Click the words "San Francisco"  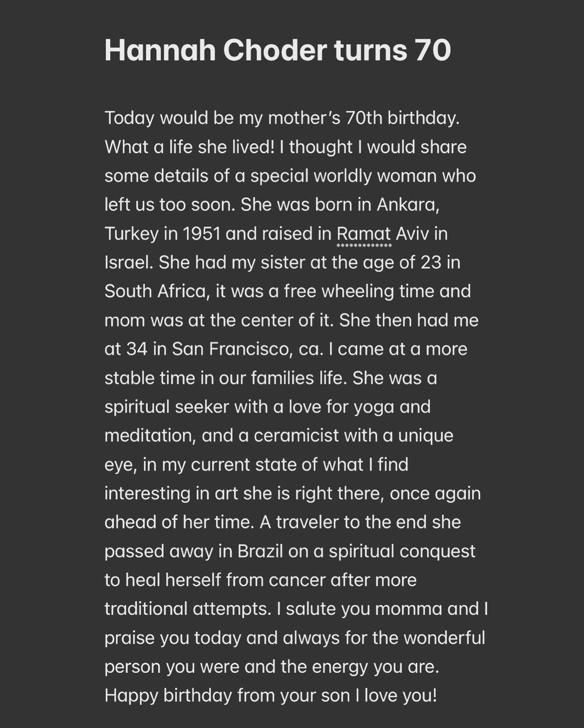231,349
